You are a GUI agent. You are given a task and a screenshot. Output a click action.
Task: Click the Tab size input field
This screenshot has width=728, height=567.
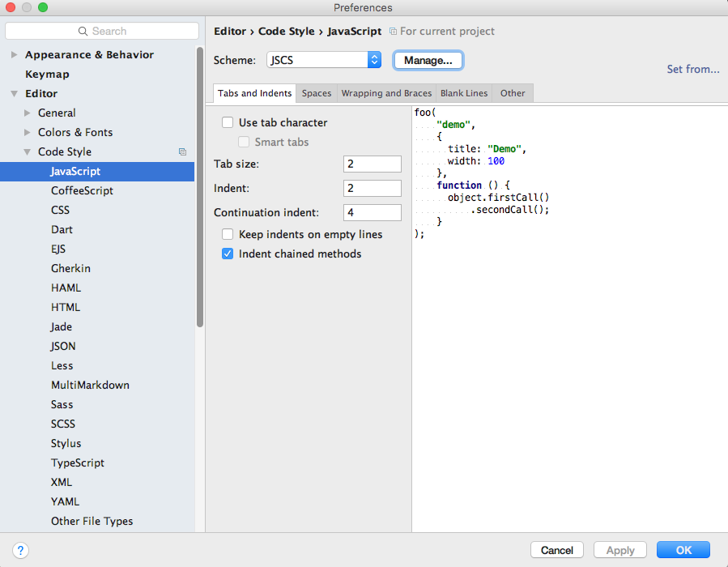[372, 164]
